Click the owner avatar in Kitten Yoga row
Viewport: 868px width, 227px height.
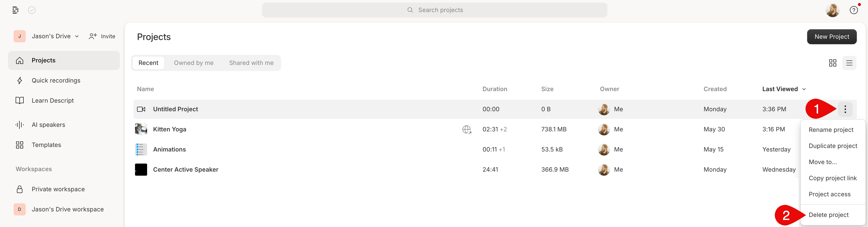point(604,129)
